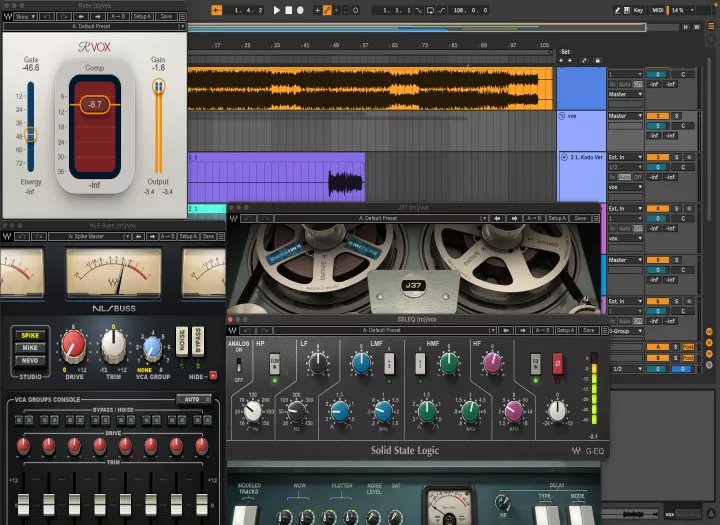Load previous preset in NLS Buss toolbar

(x=138, y=237)
